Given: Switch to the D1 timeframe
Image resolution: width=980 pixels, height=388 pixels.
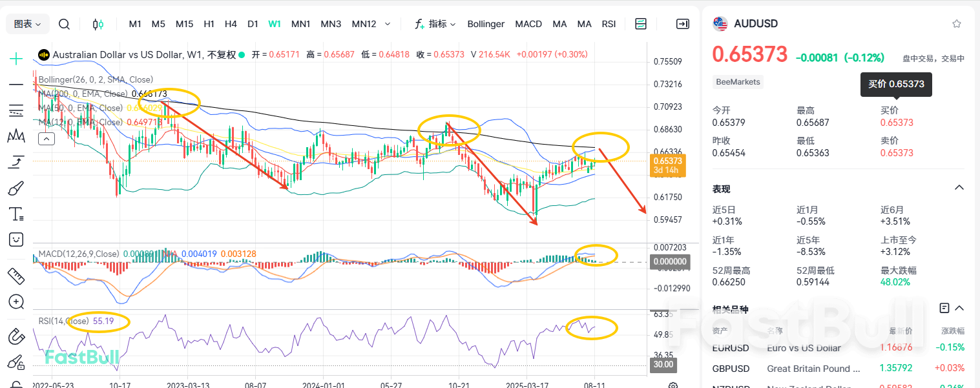Looking at the screenshot, I should coord(253,24).
